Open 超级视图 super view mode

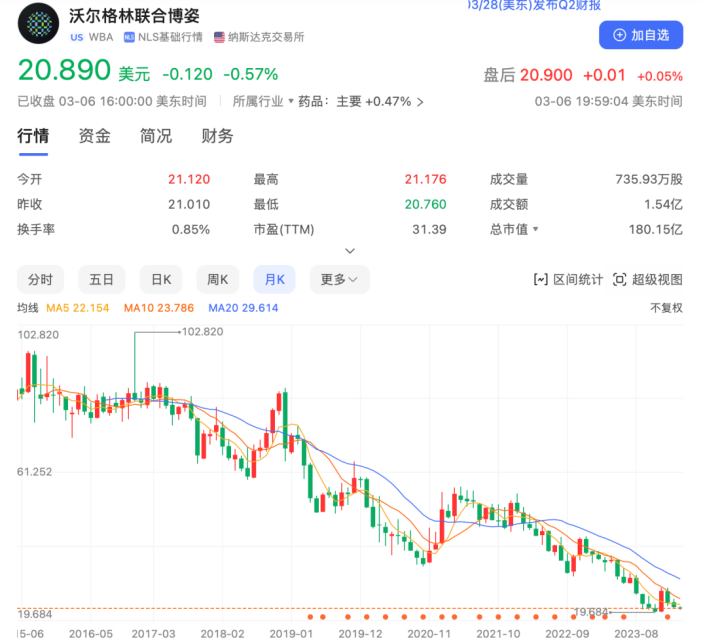click(x=647, y=279)
